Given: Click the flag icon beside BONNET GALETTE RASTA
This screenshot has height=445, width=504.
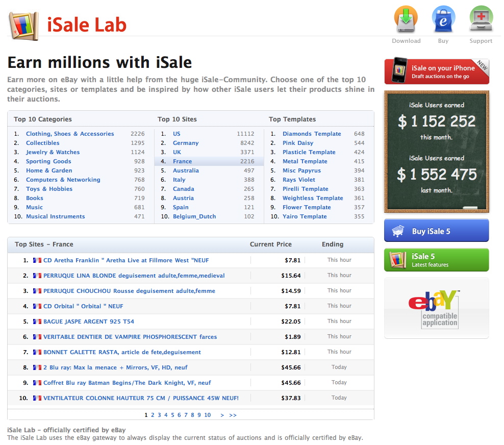Looking at the screenshot, I should click(x=37, y=352).
